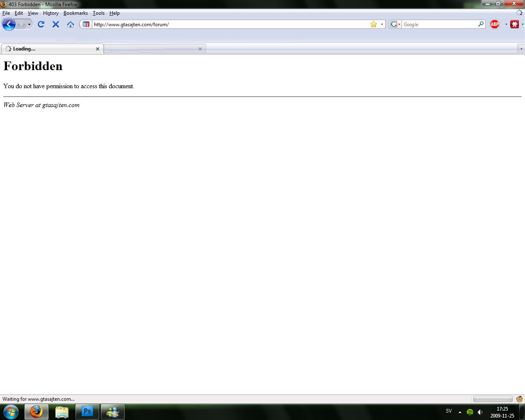Click the status bar page loading progress bar
The width and height of the screenshot is (525, 420).
coord(493,399)
